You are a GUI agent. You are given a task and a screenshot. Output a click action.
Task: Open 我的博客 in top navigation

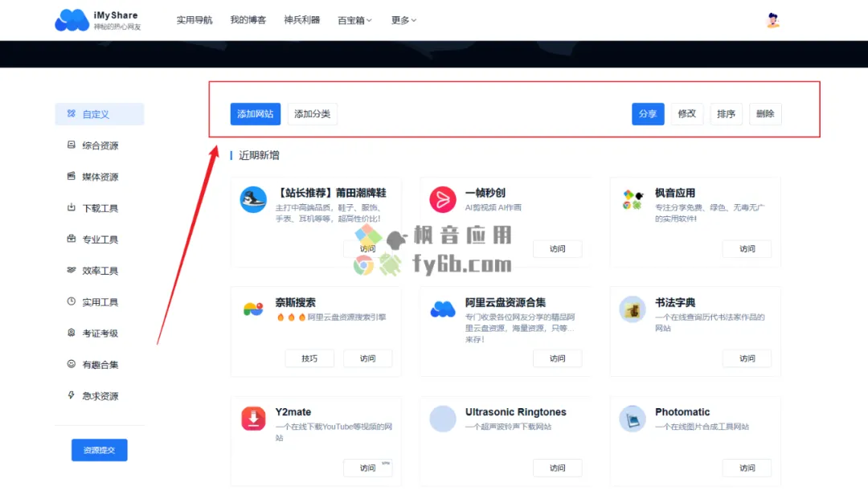(x=248, y=20)
